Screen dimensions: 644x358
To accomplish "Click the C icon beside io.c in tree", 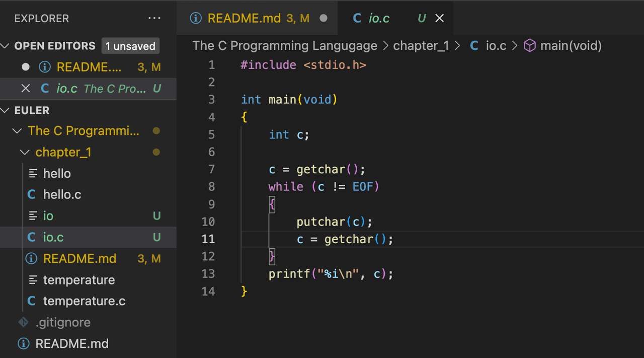I will point(32,237).
